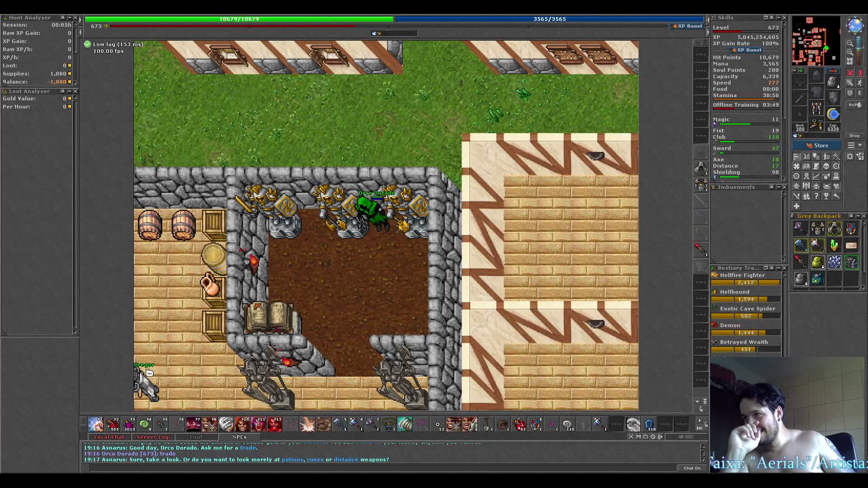
Task: Toggle chase mode running man
Action: click(860, 83)
